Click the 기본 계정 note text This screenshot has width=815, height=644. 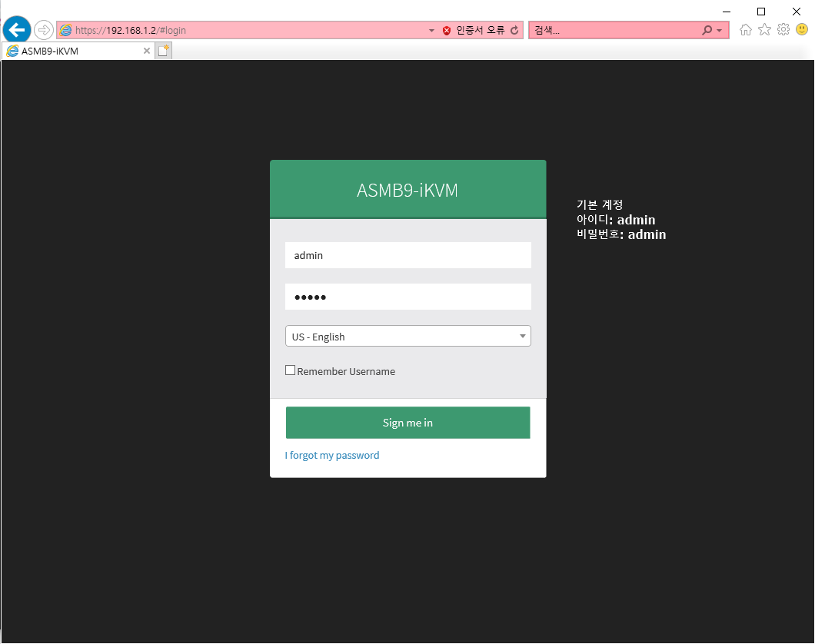click(x=600, y=204)
